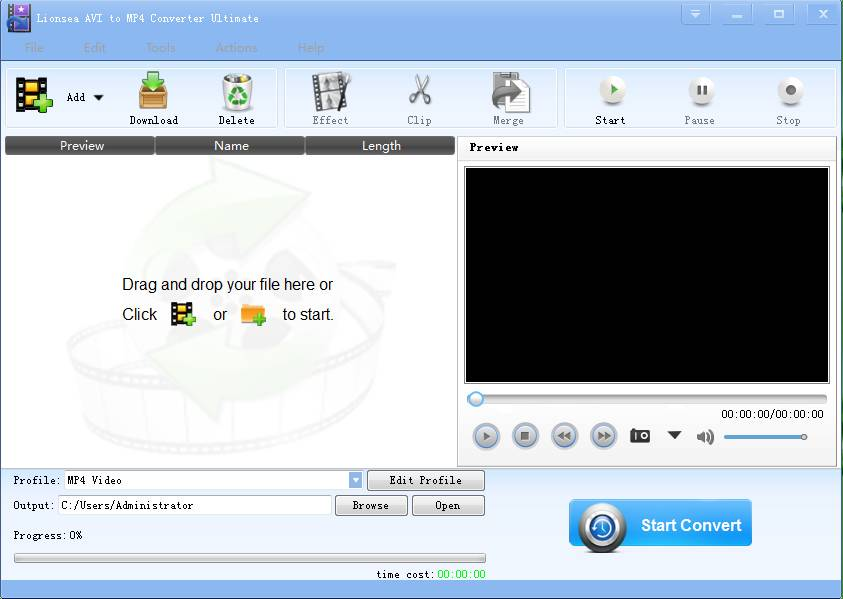Click the Pause toolbar button
Image resolution: width=843 pixels, height=599 pixels.
[700, 100]
